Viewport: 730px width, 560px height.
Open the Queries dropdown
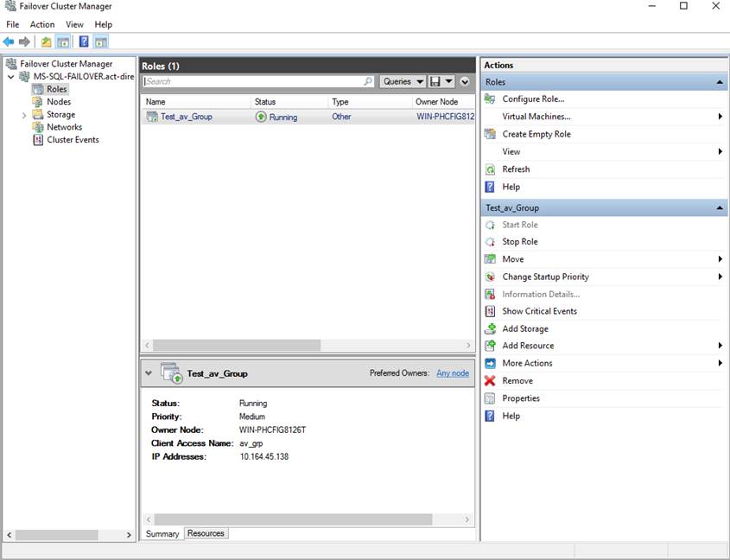pyautogui.click(x=403, y=81)
